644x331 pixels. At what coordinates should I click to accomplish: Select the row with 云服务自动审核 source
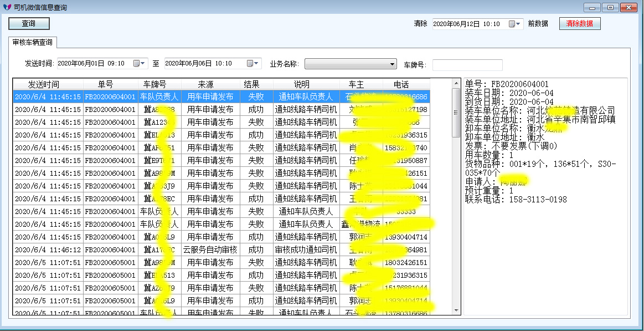210,250
